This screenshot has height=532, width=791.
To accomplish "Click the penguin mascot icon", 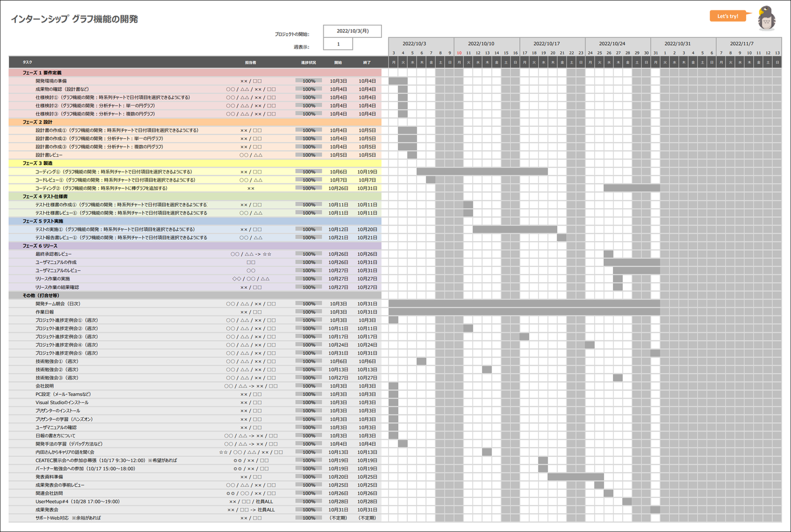I will 766,18.
